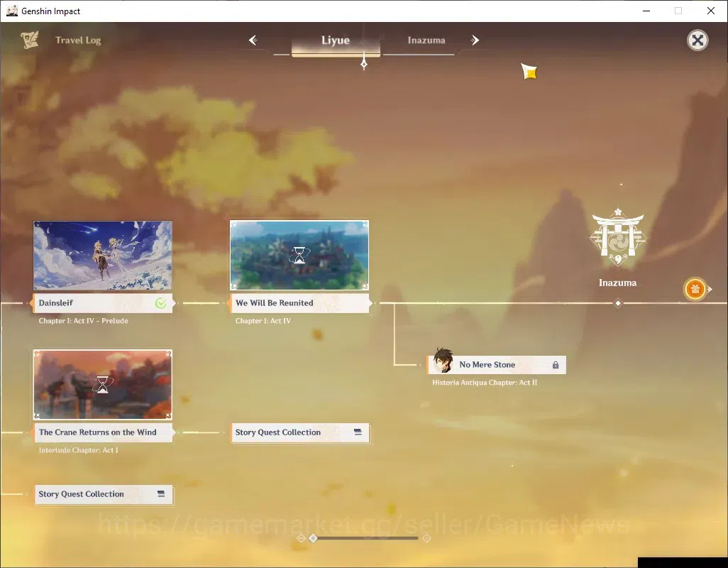Select We Will Be Reunited label
The width and height of the screenshot is (728, 568).
[299, 302]
